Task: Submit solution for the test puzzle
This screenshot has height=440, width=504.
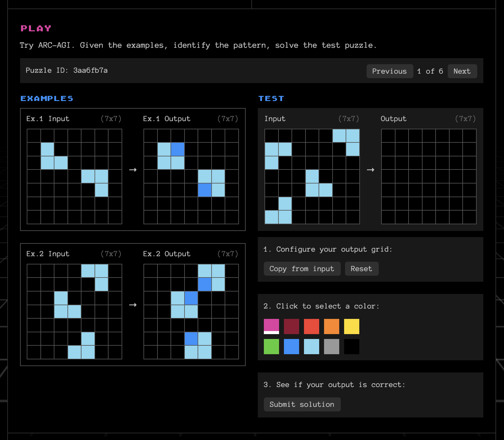Action: coord(302,404)
